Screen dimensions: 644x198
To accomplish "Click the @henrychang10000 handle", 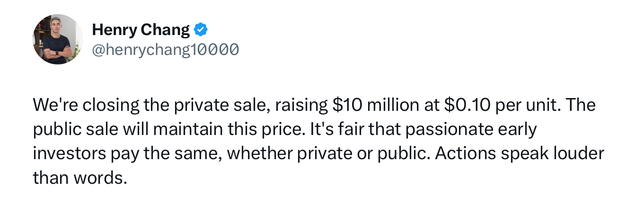I will tap(165, 49).
